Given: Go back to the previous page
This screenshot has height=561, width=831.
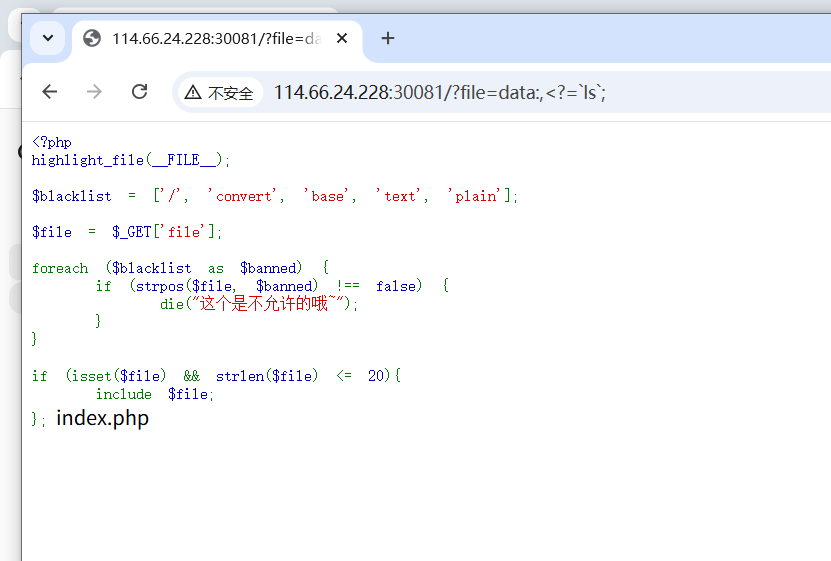Looking at the screenshot, I should [x=49, y=92].
